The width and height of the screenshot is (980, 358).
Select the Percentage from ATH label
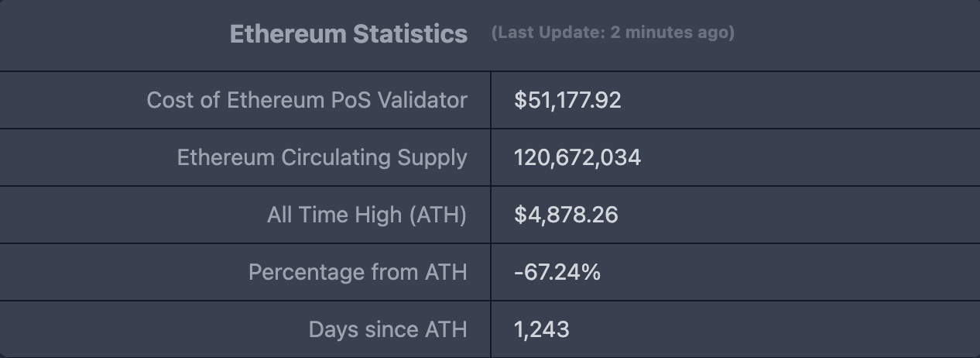(358, 272)
